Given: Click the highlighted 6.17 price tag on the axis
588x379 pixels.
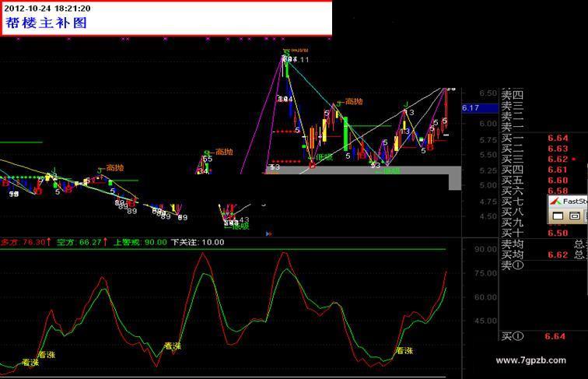Looking at the screenshot, I should (x=480, y=108).
